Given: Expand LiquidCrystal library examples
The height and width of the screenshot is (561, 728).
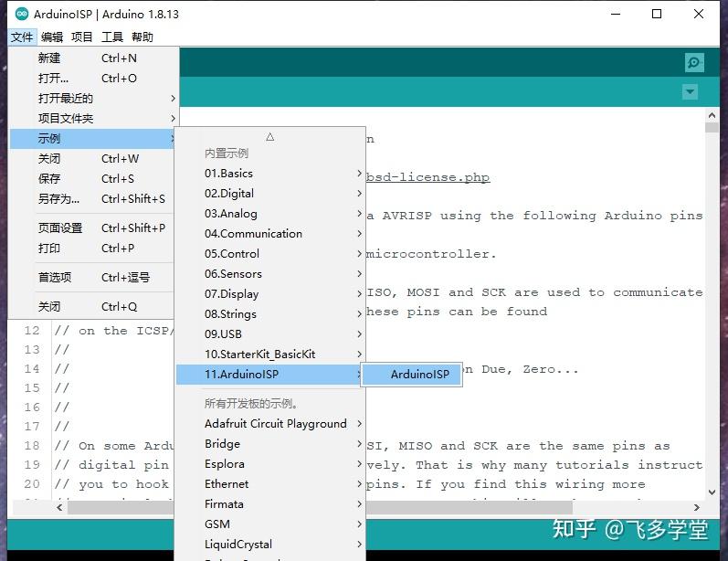Looking at the screenshot, I should coord(270,545).
